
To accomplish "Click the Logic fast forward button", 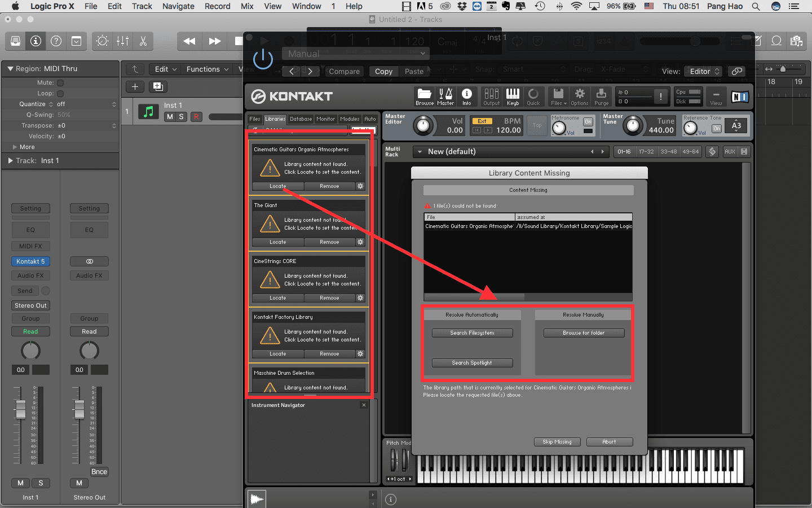I will pyautogui.click(x=215, y=41).
